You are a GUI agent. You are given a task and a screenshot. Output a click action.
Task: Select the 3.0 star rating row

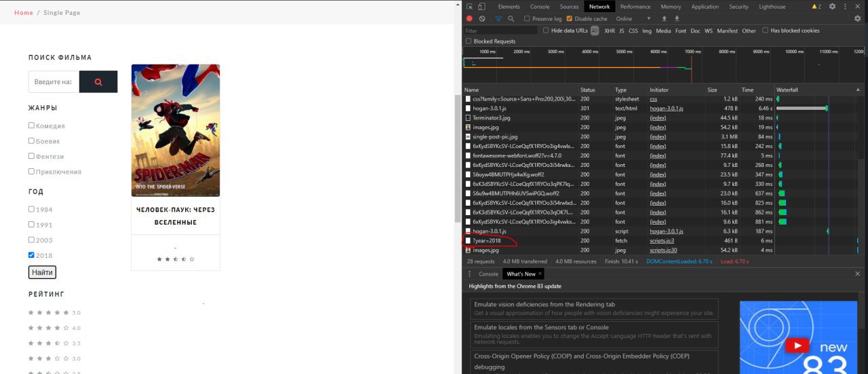(54, 358)
